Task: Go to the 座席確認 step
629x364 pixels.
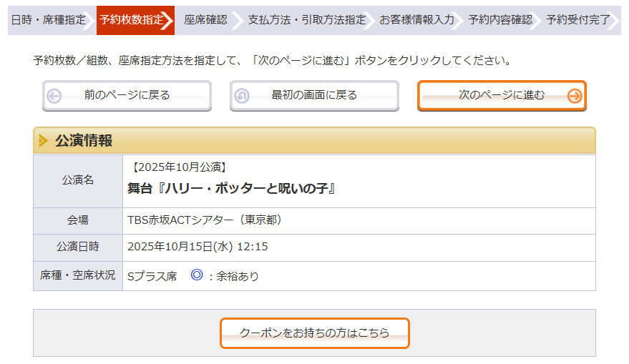Action: (x=205, y=20)
